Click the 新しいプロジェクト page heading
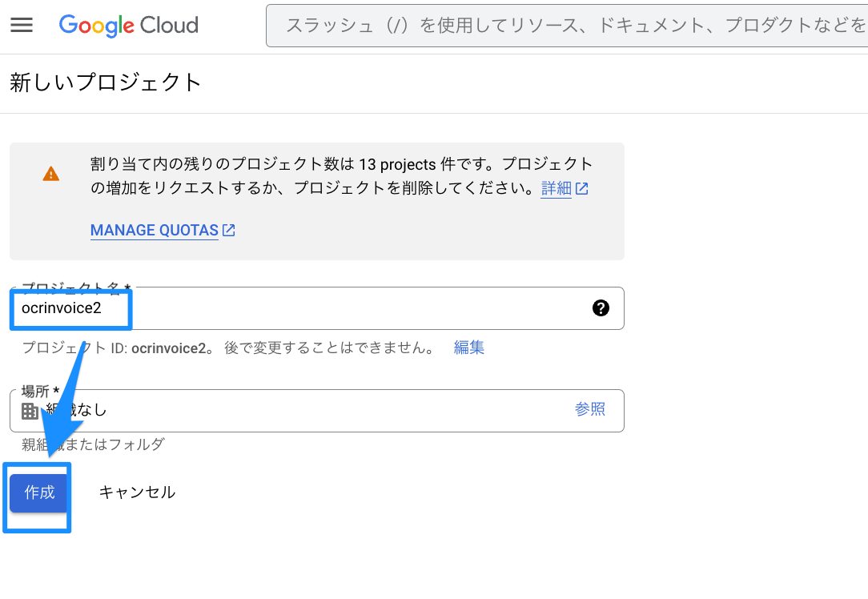This screenshot has height=599, width=868. tap(104, 82)
